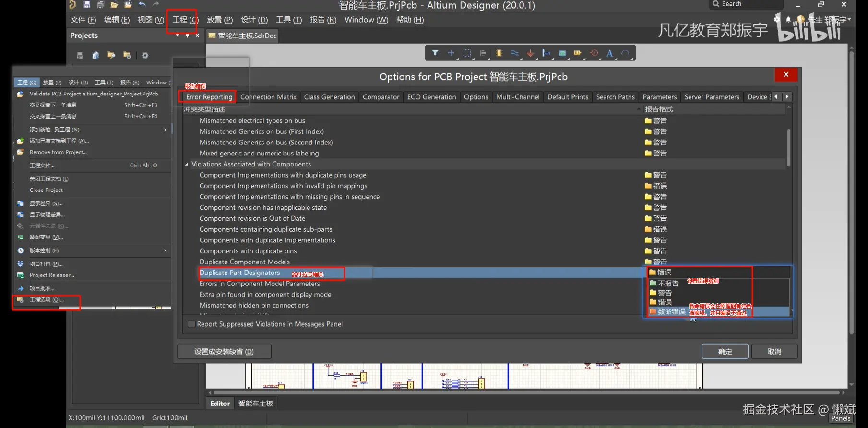Click the Undo arrow in the title bar

142,4
